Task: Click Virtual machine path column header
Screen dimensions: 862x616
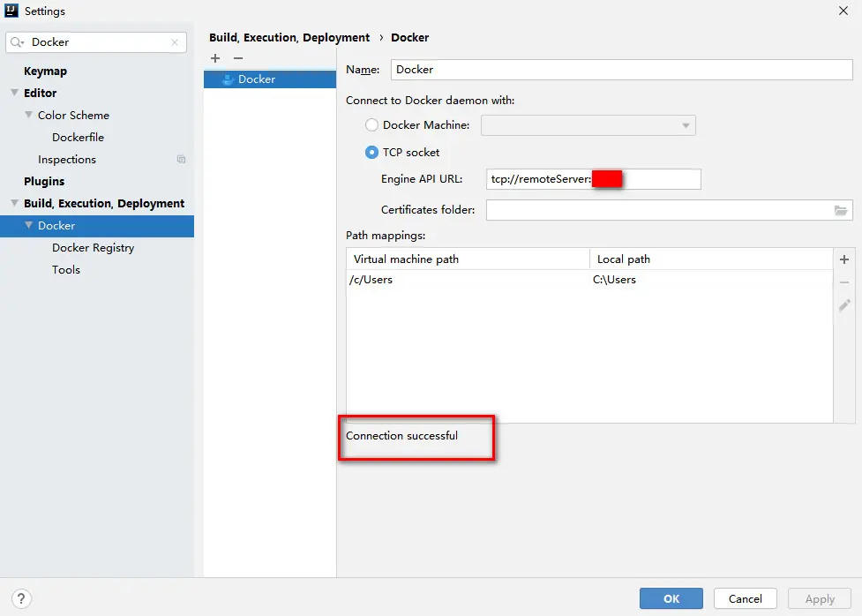Action: point(468,259)
